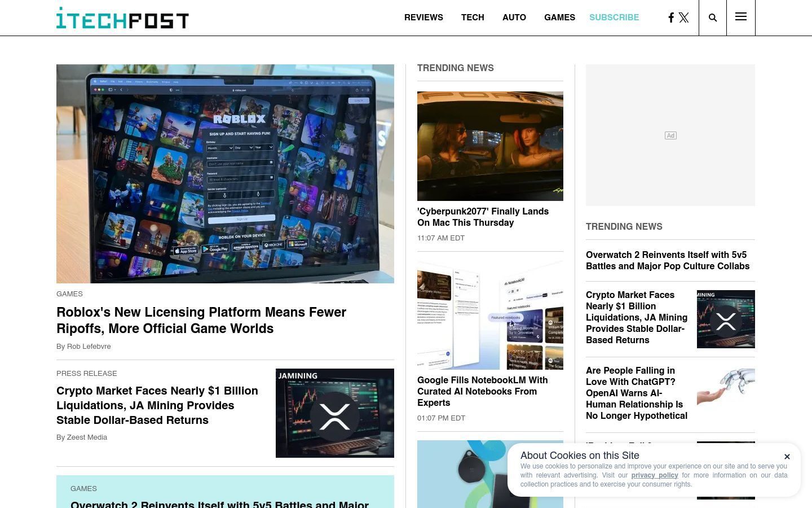Click the Ad placeholder box
Image resolution: width=812 pixels, height=508 pixels.
(x=670, y=135)
